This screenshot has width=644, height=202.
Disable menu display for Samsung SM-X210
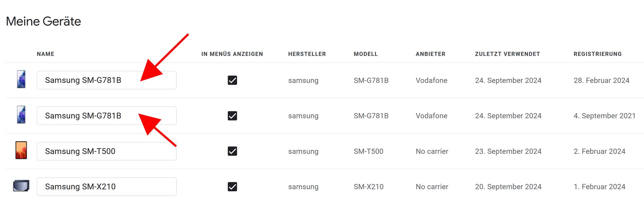232,187
